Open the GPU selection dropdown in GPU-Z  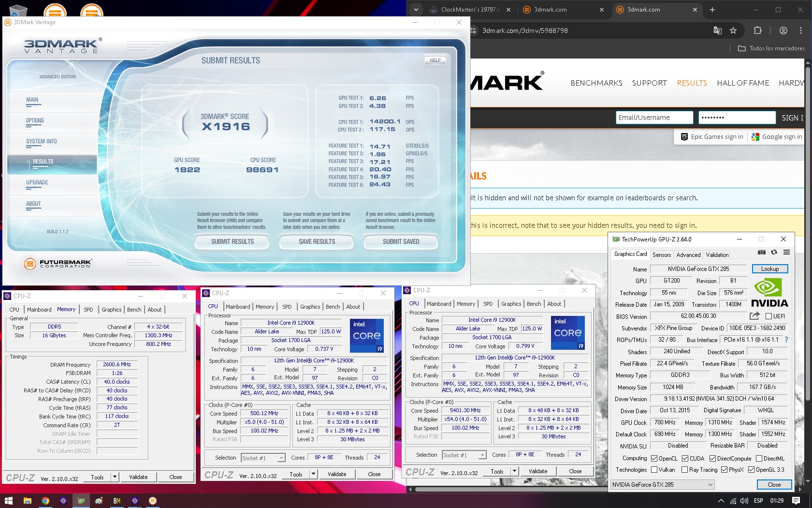662,484
